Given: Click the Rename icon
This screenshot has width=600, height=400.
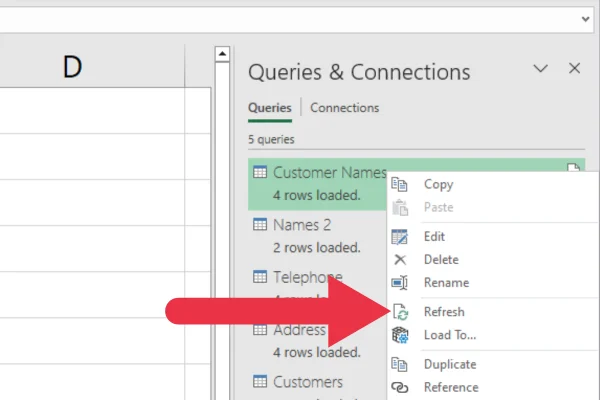Looking at the screenshot, I should tap(399, 282).
